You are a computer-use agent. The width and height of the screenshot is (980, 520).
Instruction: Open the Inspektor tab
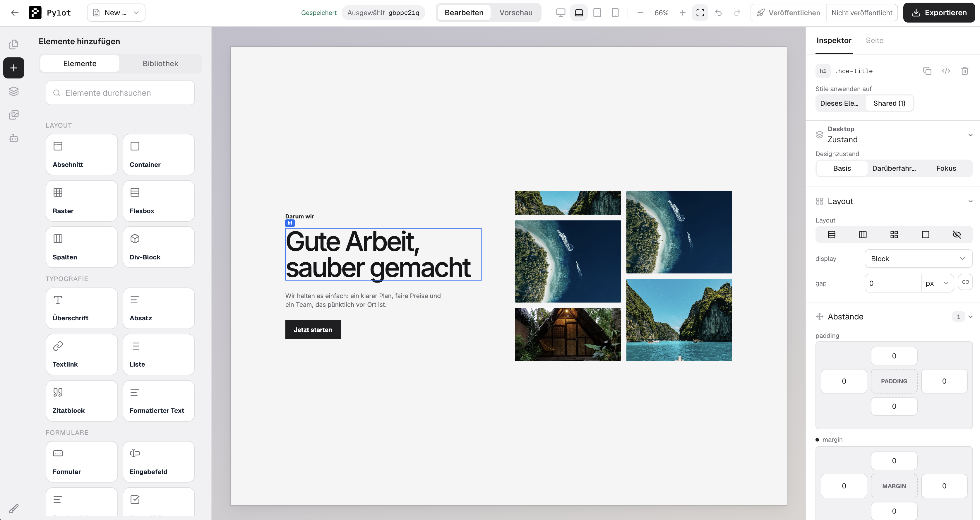click(834, 40)
